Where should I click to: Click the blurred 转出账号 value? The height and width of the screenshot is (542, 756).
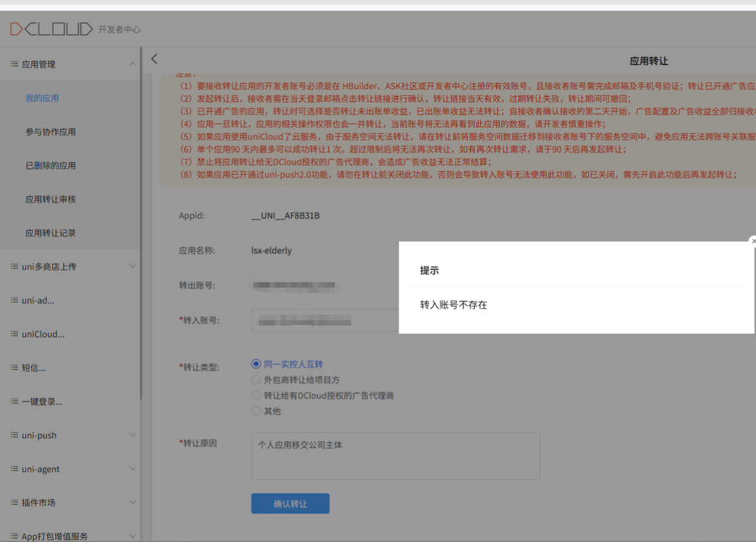[x=294, y=285]
